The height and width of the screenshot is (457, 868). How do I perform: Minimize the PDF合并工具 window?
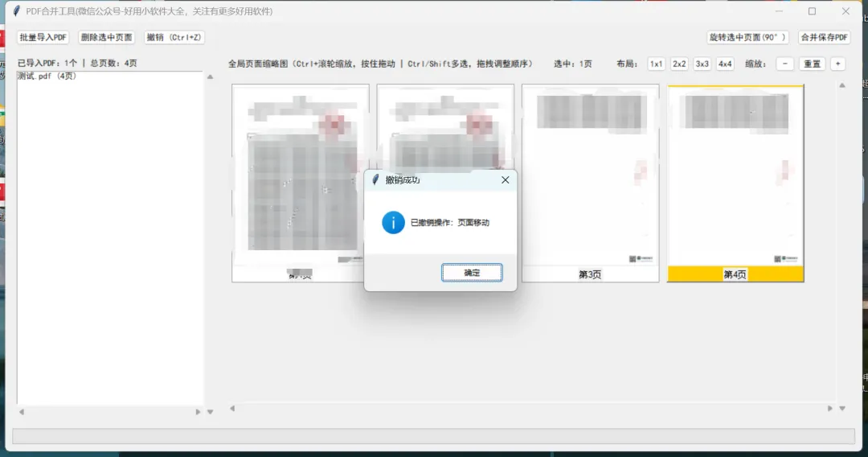pos(779,11)
